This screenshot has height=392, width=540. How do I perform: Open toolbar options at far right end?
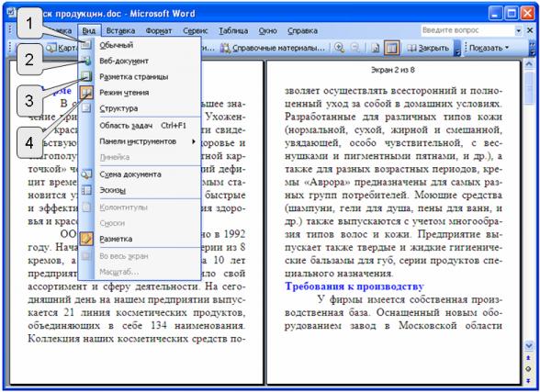pyautogui.click(x=533, y=48)
